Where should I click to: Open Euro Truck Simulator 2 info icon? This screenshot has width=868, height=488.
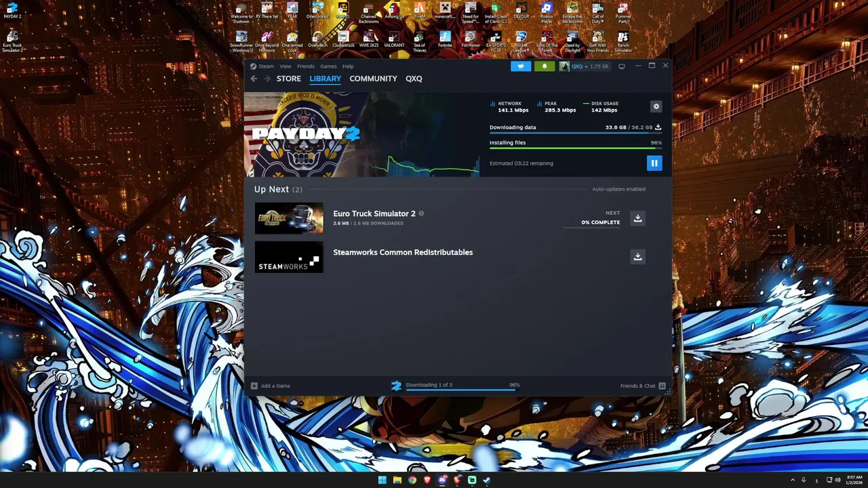coord(421,213)
